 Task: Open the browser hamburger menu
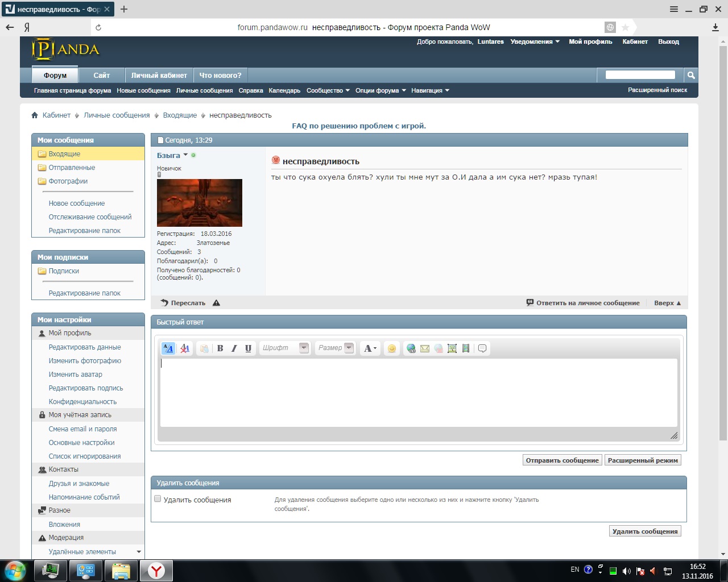[674, 9]
